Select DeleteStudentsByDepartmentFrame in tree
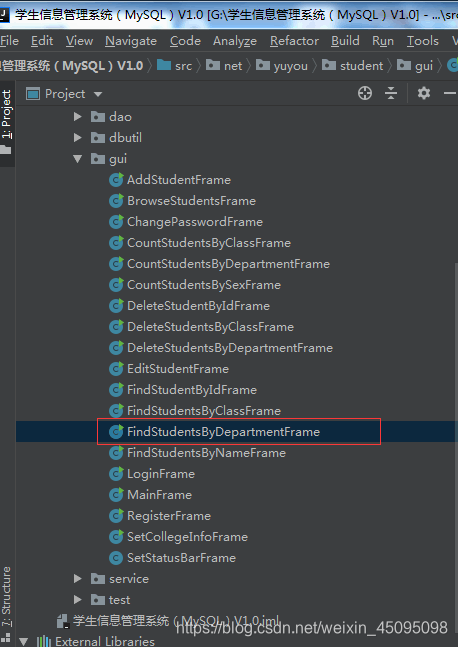 coord(230,348)
